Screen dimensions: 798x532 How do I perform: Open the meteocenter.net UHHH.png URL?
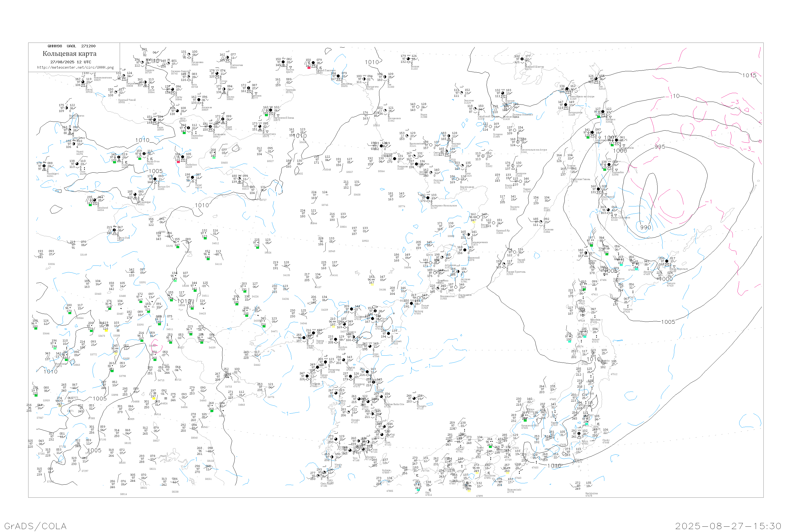(75, 67)
